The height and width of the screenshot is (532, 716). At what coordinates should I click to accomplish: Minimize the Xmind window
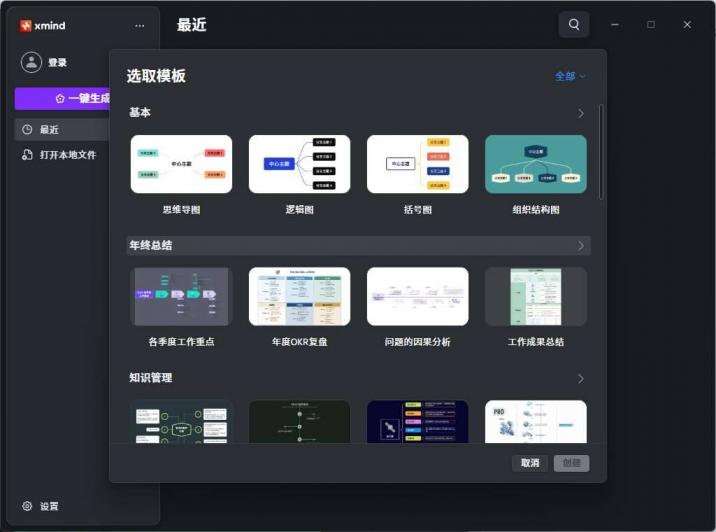[615, 25]
